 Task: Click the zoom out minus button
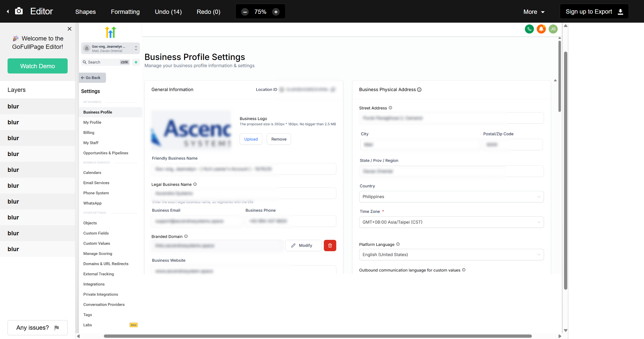coord(245,12)
